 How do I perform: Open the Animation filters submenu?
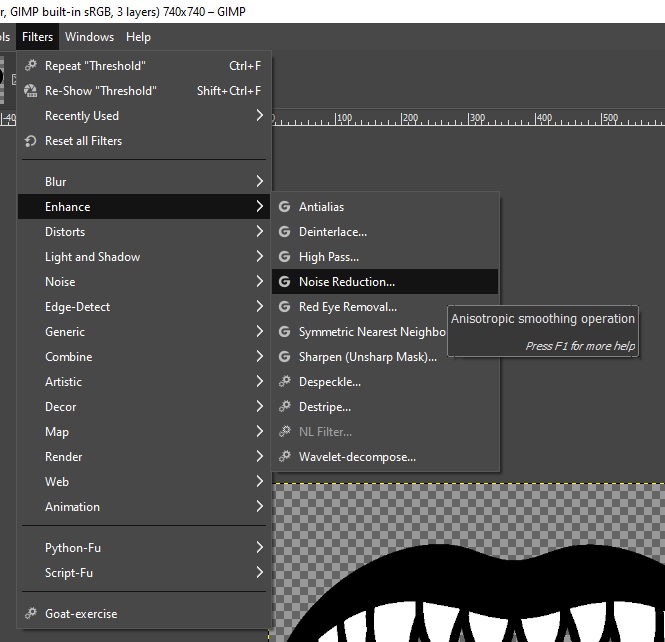(x=144, y=507)
